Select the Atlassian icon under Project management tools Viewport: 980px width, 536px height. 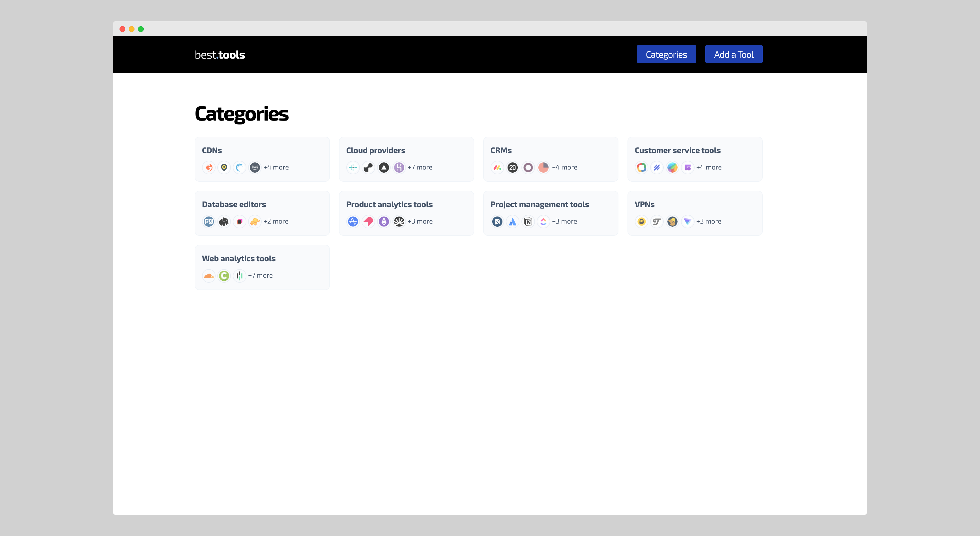click(x=512, y=221)
